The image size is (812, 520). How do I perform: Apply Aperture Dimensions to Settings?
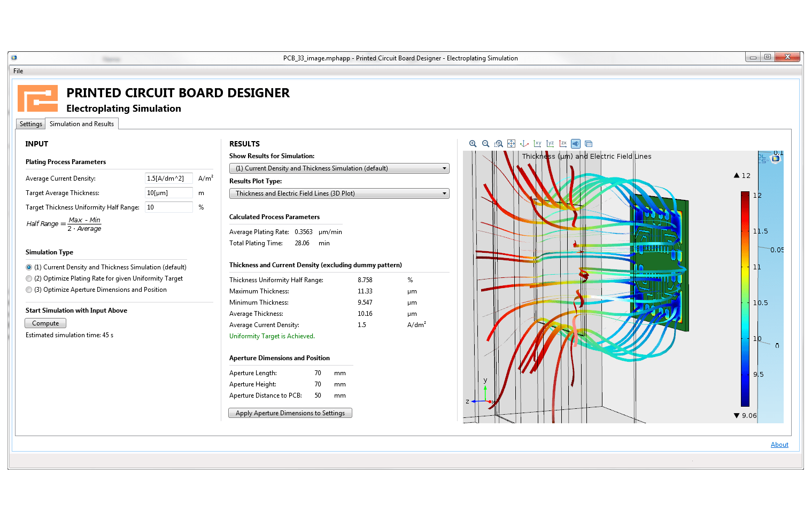coord(290,413)
